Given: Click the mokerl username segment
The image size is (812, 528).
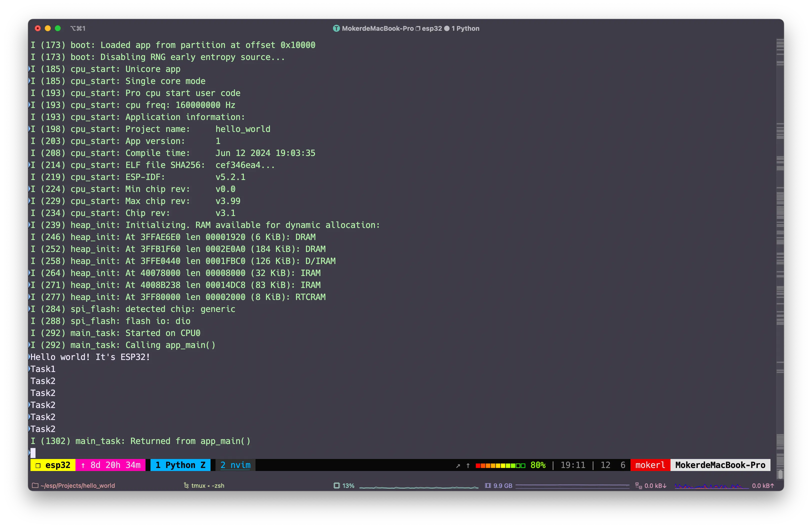Looking at the screenshot, I should (x=650, y=465).
